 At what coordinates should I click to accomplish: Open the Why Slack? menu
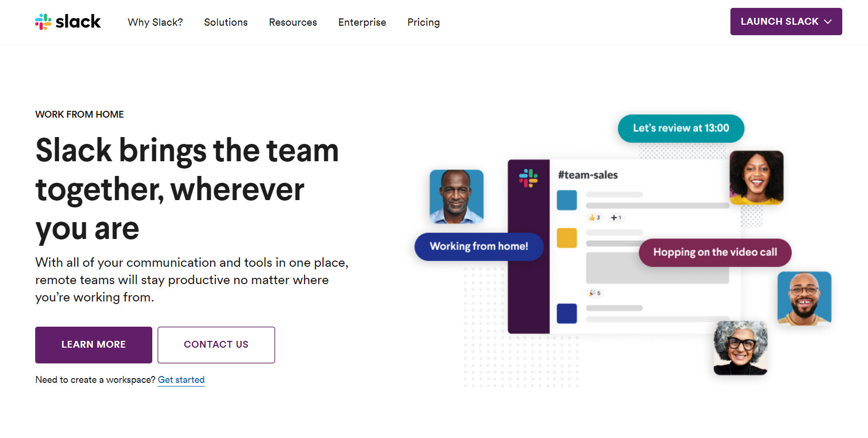click(155, 22)
